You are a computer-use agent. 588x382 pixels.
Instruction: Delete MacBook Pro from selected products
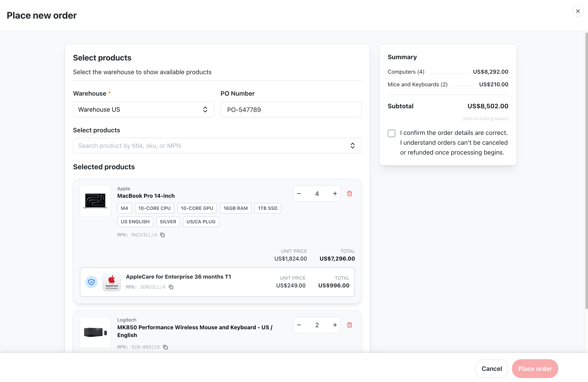[349, 194]
